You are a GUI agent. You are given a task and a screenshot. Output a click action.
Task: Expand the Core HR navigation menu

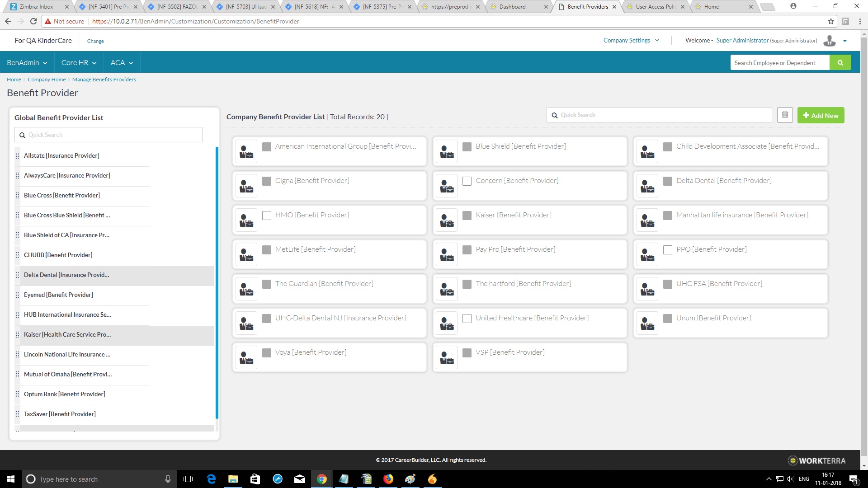79,62
